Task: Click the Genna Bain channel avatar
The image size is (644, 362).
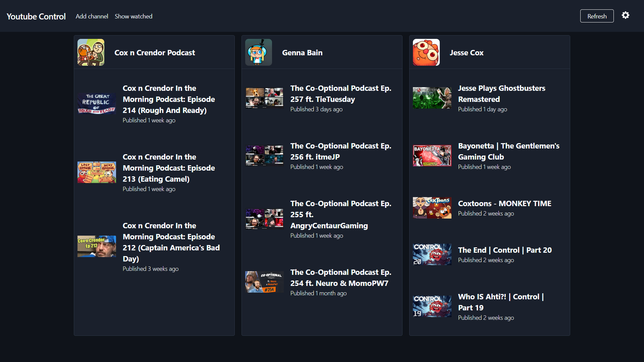Action: pyautogui.click(x=259, y=52)
